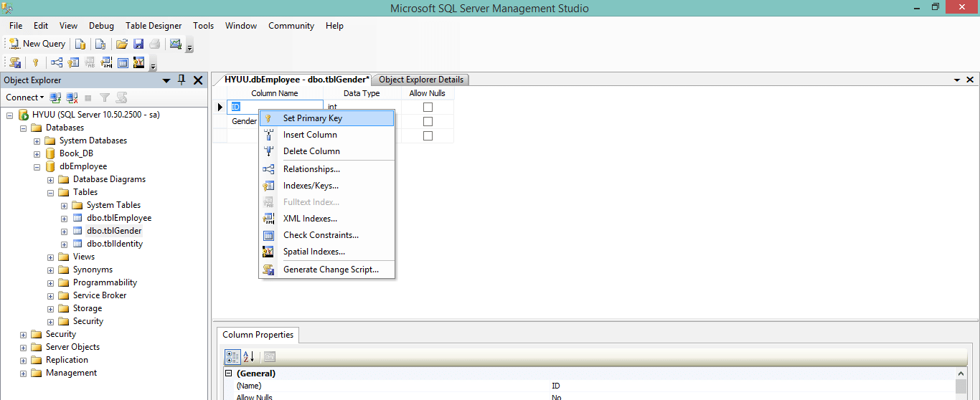The image size is (980, 400).
Task: Collapse the (General) properties section
Action: click(229, 373)
